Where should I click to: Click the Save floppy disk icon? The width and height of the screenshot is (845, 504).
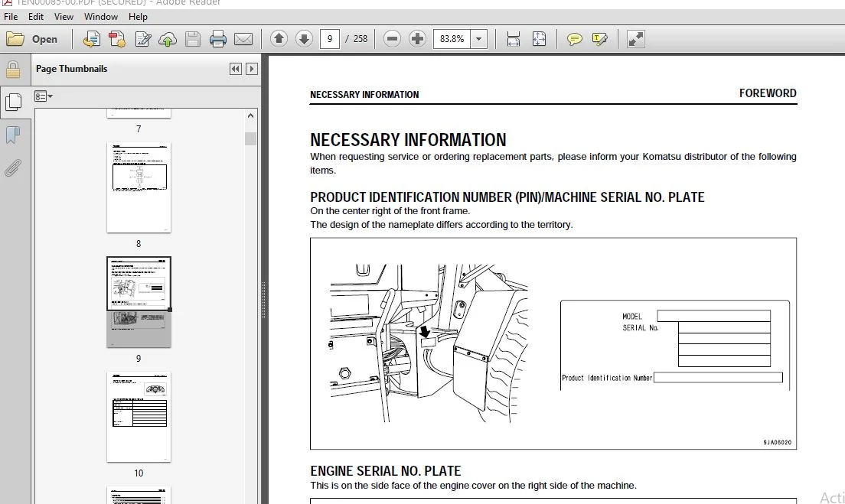pyautogui.click(x=193, y=39)
